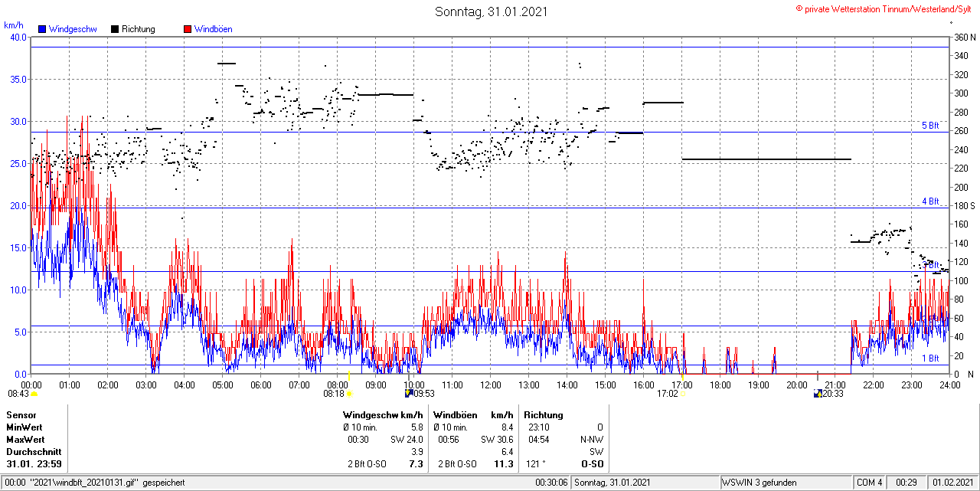Click the 360 N label on the direction axis
This screenshot has width=980, height=491.
pos(965,37)
